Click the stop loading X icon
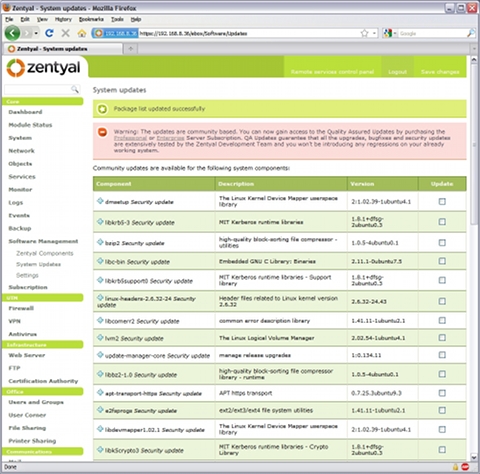 point(66,33)
